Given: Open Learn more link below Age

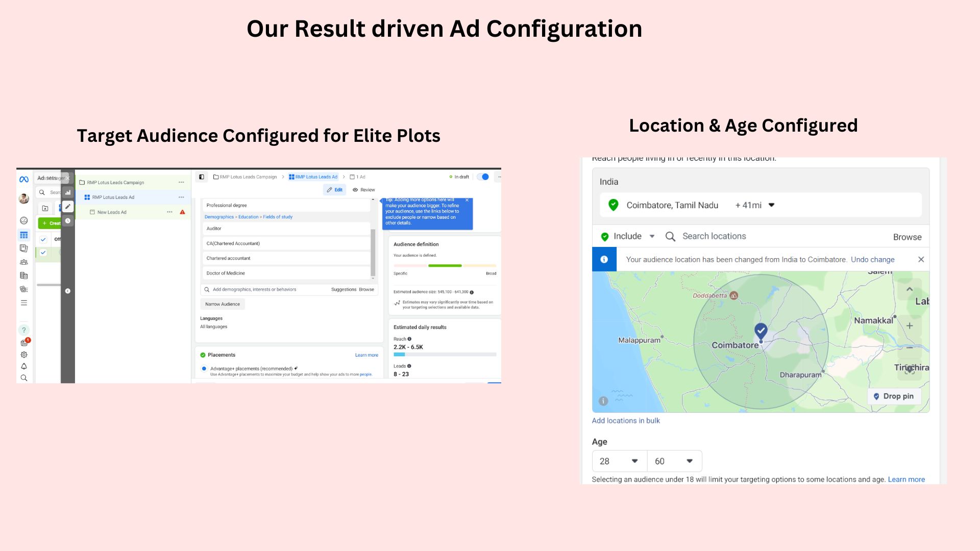Looking at the screenshot, I should point(906,480).
